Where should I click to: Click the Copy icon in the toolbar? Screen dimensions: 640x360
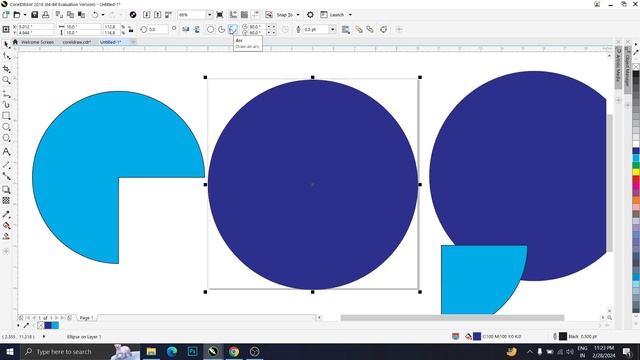point(70,15)
